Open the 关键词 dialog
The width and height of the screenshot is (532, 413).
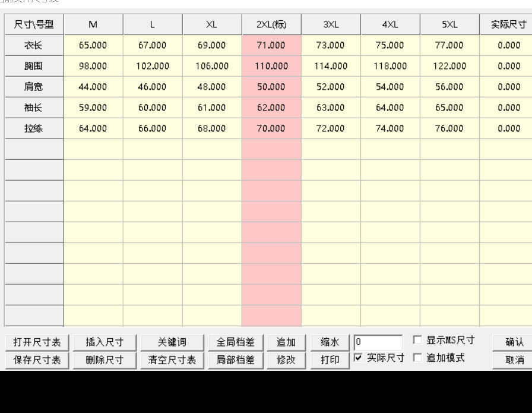pyautogui.click(x=172, y=342)
